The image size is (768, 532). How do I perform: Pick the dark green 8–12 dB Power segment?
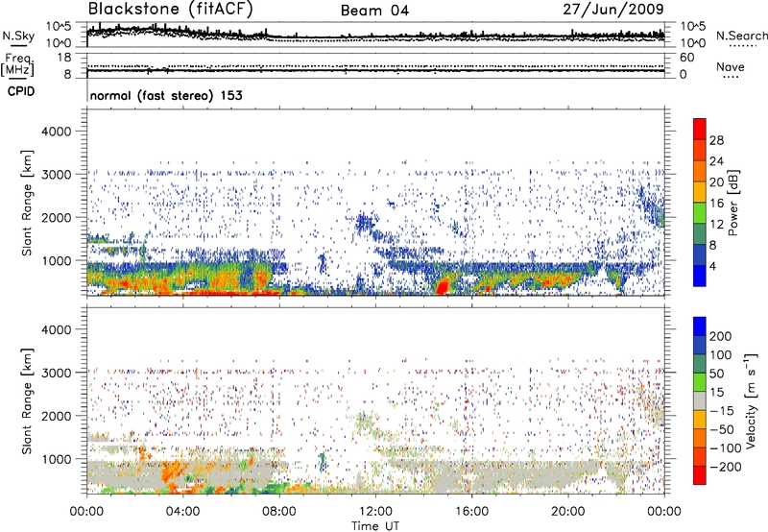click(700, 234)
